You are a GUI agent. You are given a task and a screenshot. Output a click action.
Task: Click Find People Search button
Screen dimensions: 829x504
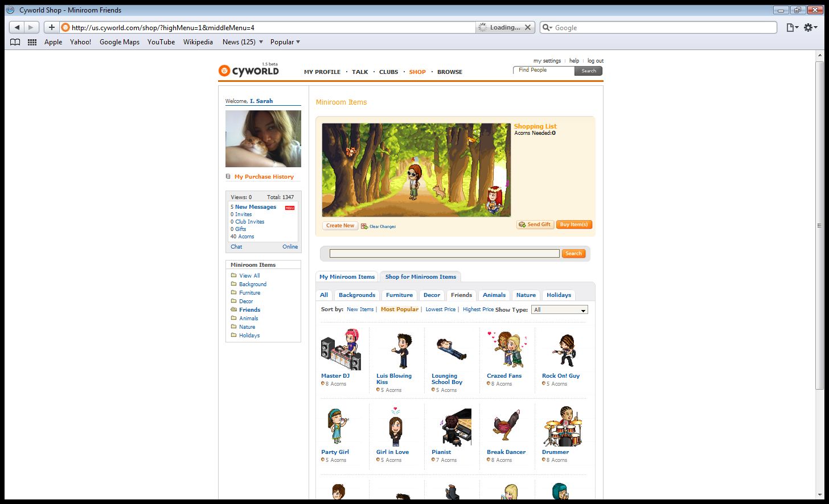click(589, 71)
